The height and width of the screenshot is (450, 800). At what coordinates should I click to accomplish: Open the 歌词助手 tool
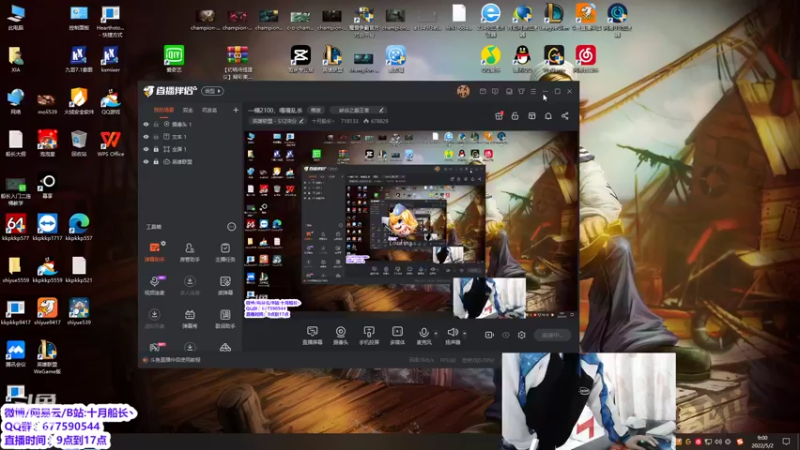point(225,318)
